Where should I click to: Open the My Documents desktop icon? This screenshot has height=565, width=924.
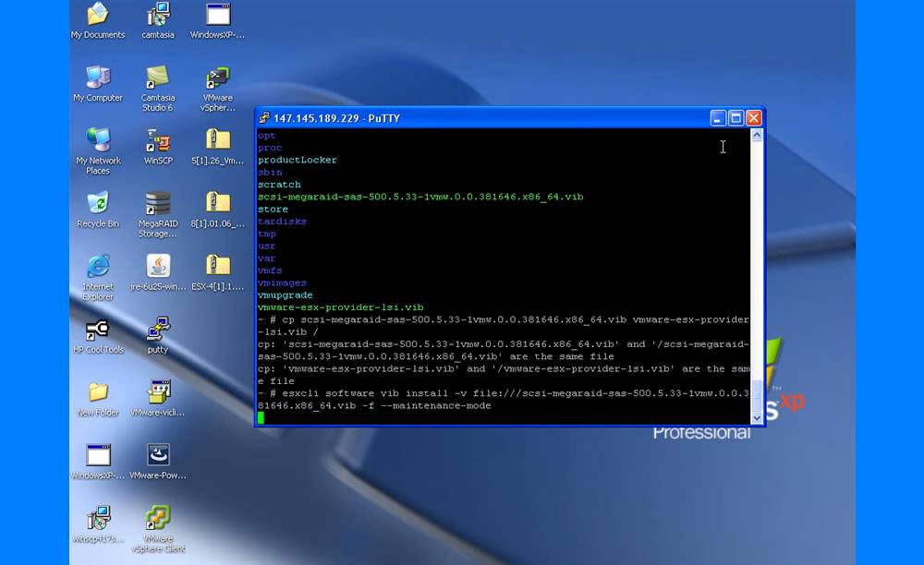[x=98, y=20]
